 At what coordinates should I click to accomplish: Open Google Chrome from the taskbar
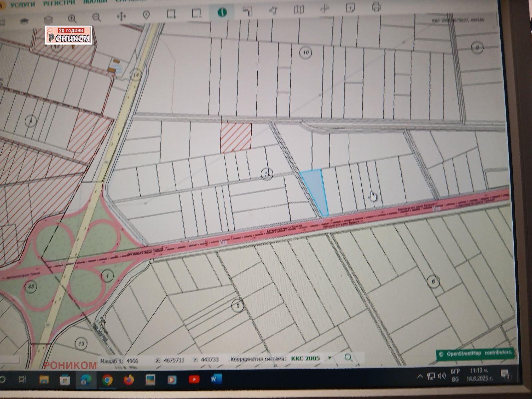107,380
